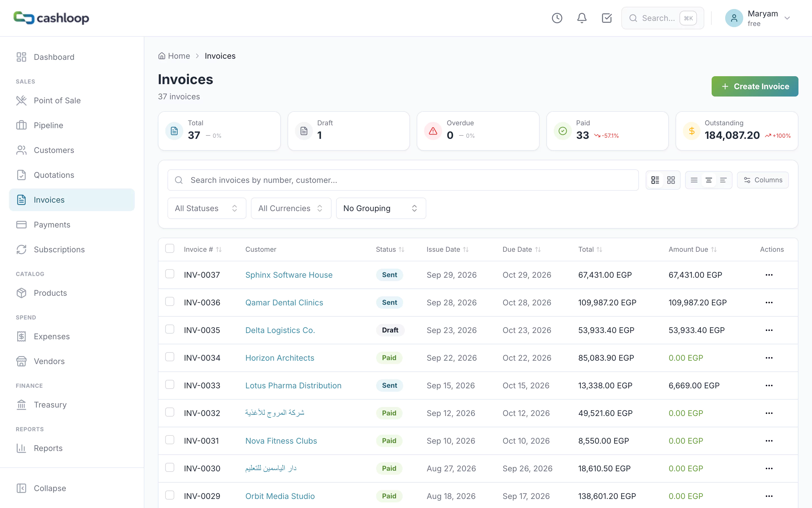Viewport: 812px width, 508px height.
Task: Open Customers in sidebar
Action: 72,150
